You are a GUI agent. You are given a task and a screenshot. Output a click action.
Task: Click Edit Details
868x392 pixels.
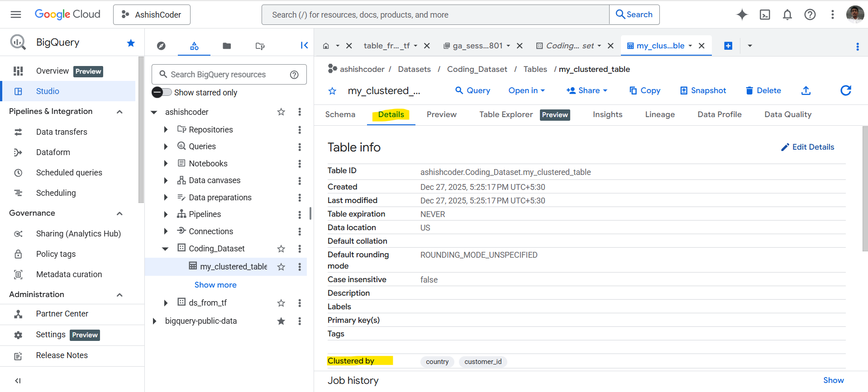point(807,147)
